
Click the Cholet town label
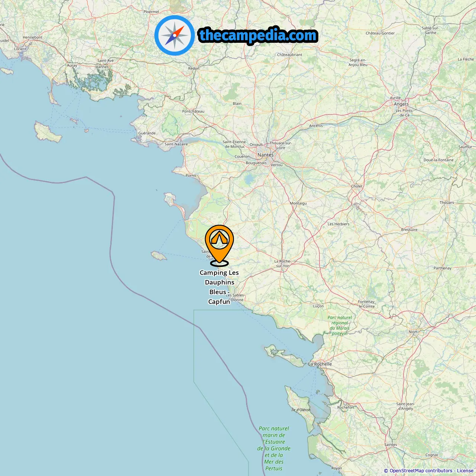(357, 186)
